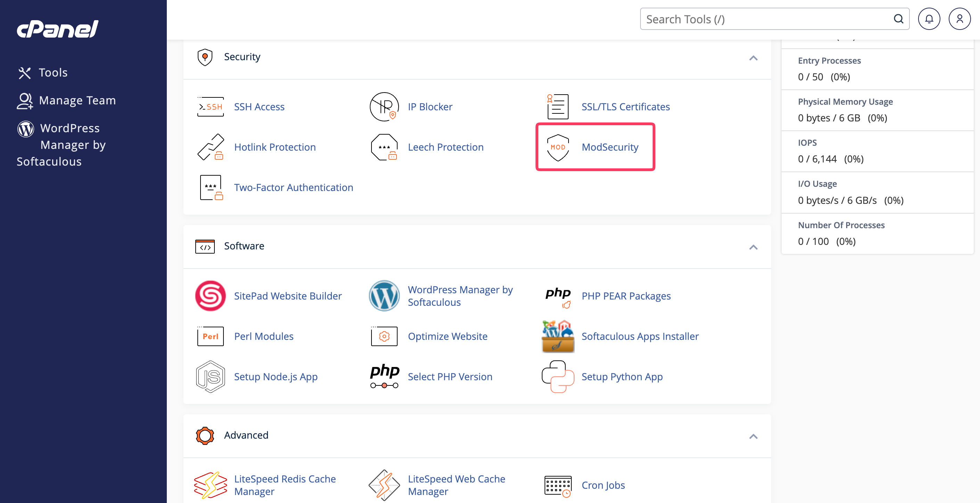Click the Optimize Website gear icon
This screenshot has height=503, width=980.
(x=384, y=336)
